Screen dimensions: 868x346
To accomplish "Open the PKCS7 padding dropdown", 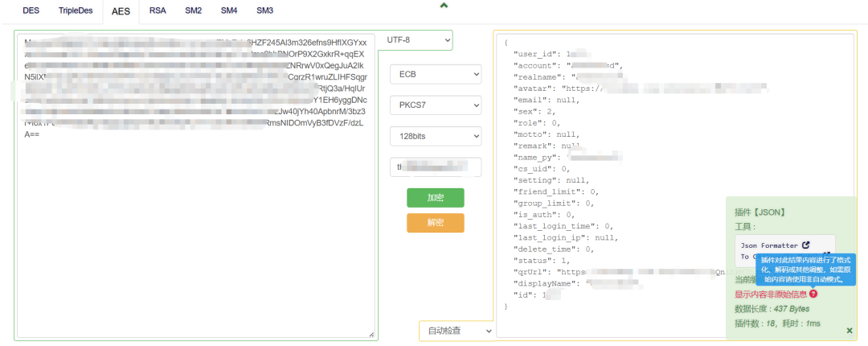I will [x=436, y=105].
